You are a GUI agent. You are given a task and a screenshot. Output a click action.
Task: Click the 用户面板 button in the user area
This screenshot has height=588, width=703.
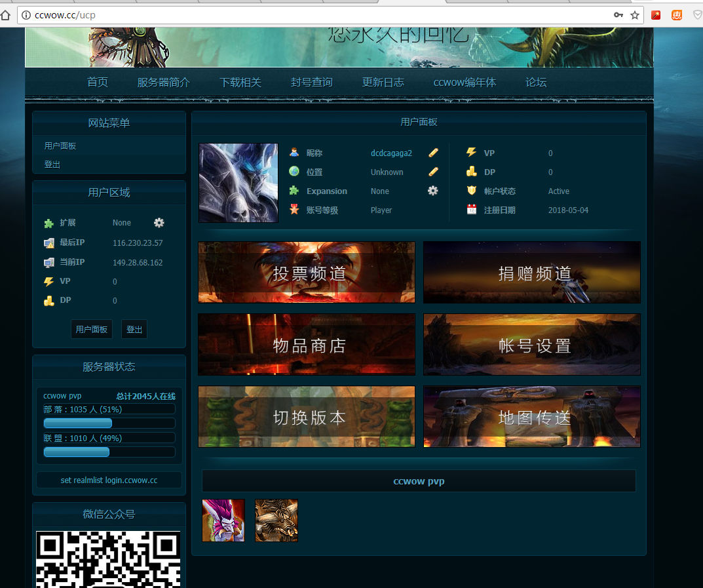coord(91,329)
